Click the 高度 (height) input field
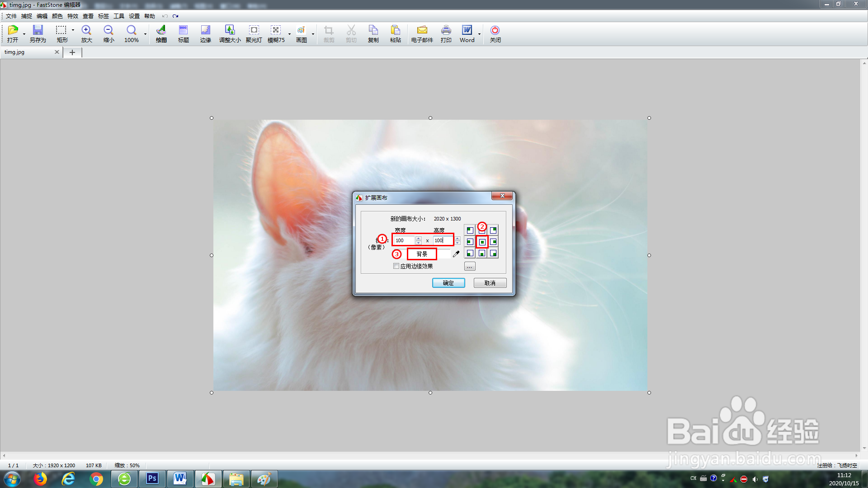The image size is (868, 488). tap(442, 240)
